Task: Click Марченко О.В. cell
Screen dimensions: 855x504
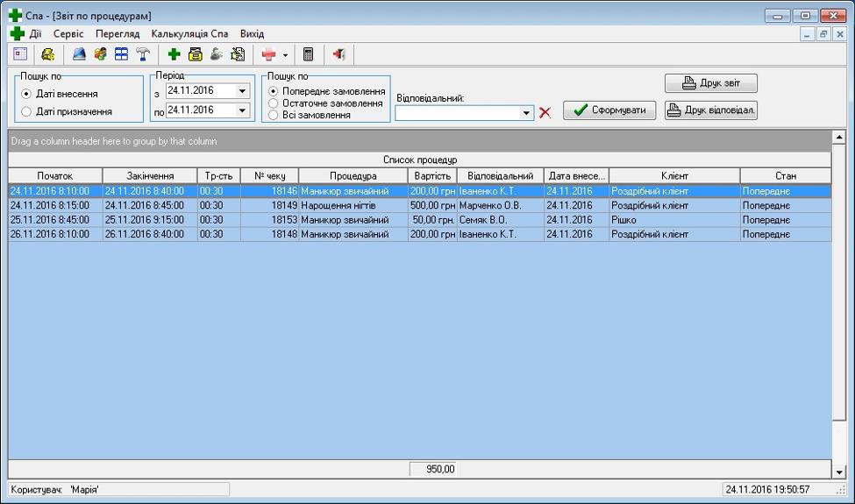Action: click(x=500, y=205)
